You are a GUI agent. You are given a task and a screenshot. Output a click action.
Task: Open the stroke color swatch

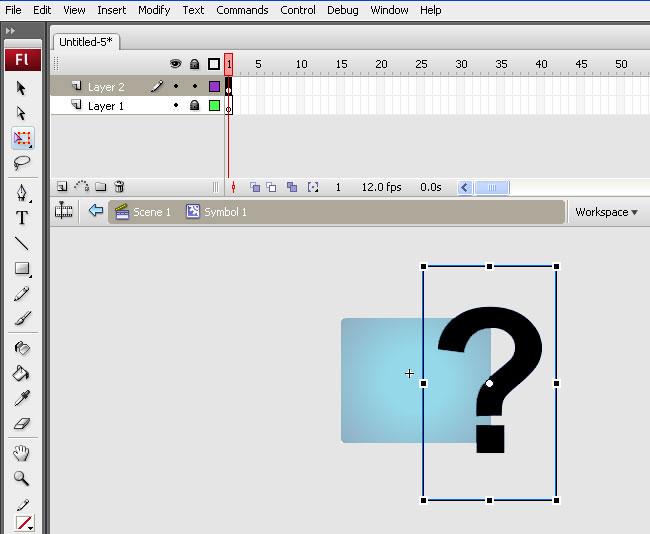click(24, 523)
